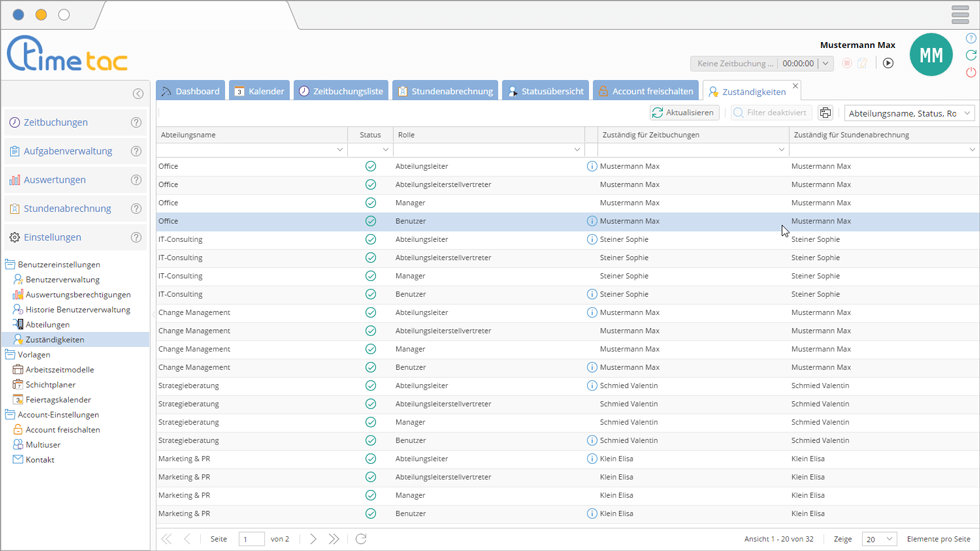Collapse the left sidebar with the arrow icon
The width and height of the screenshot is (980, 551).
point(138,94)
